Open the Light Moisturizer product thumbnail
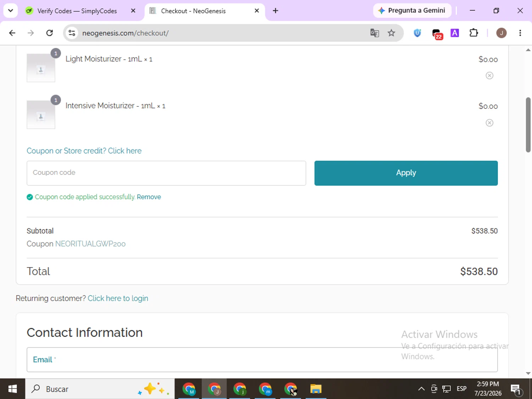The height and width of the screenshot is (399, 532). (x=41, y=68)
